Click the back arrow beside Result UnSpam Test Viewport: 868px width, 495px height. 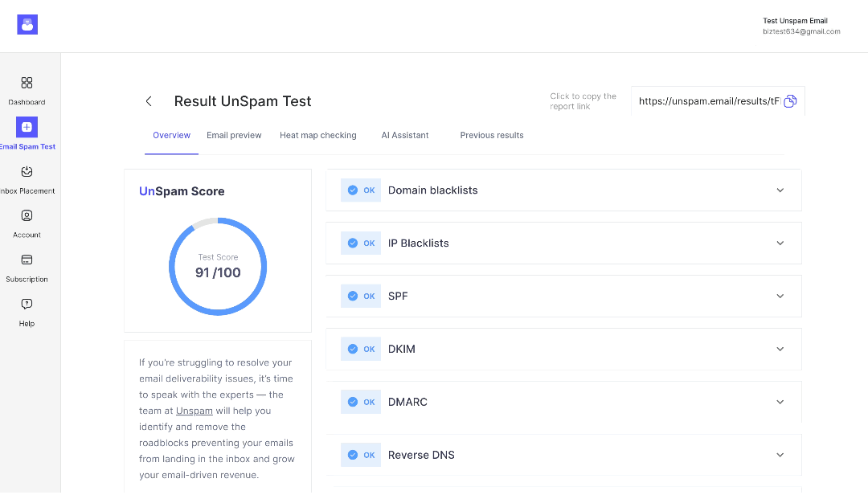pyautogui.click(x=149, y=100)
